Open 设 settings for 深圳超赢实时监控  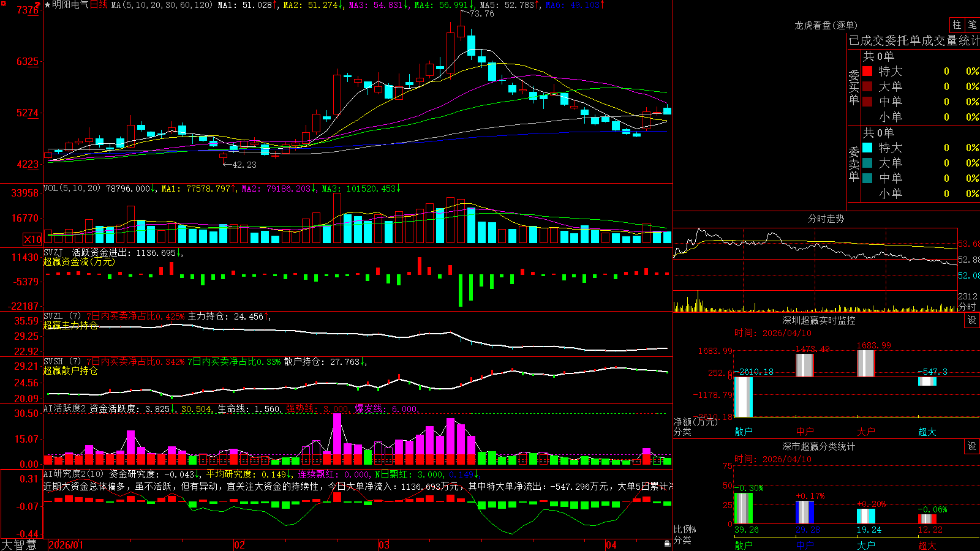[x=972, y=320]
